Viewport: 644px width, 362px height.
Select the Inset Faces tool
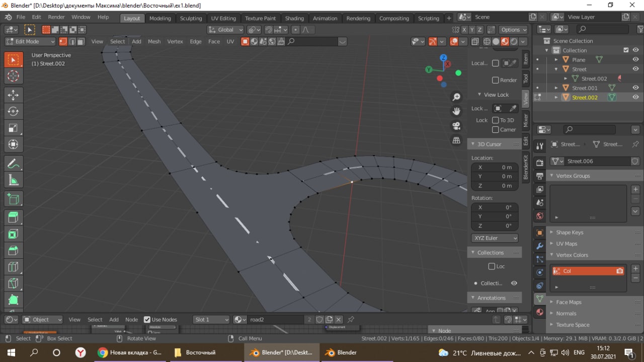tap(14, 234)
